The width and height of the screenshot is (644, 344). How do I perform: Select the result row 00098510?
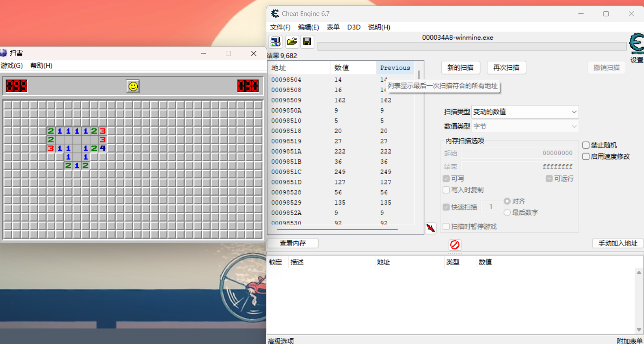point(341,121)
